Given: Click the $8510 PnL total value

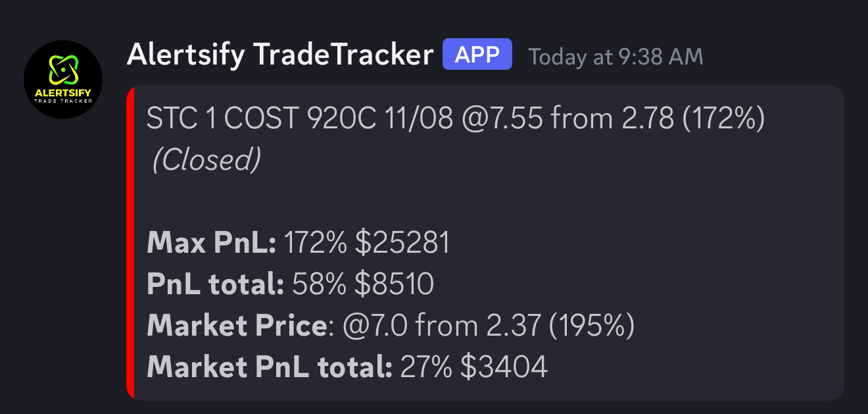Looking at the screenshot, I should coord(394,284).
